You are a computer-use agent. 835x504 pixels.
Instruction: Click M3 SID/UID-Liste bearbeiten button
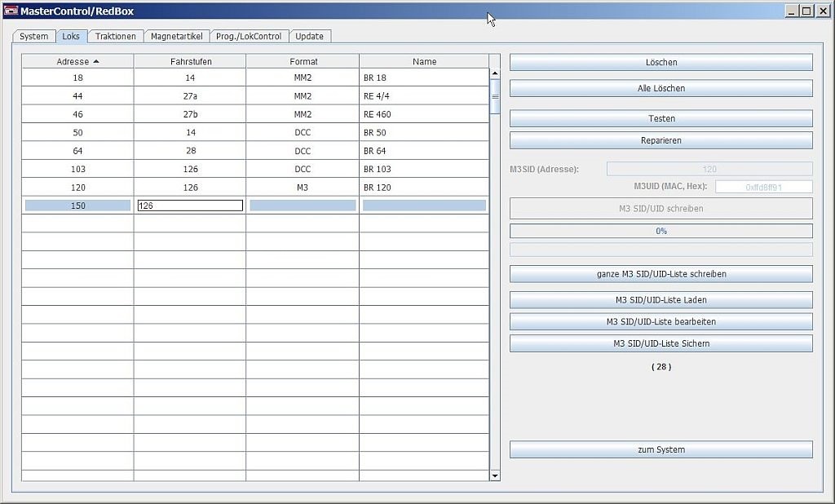(660, 321)
